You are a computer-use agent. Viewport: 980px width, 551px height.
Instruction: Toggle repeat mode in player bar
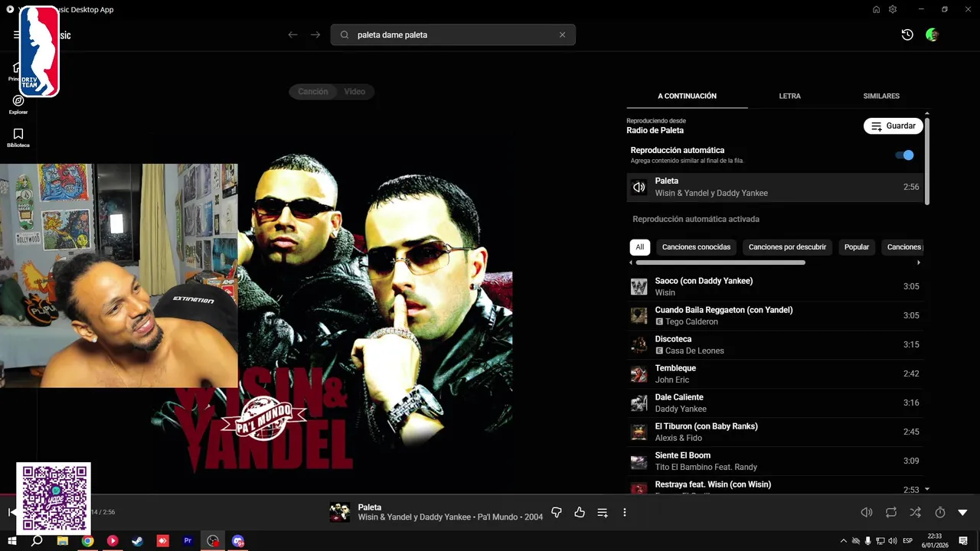click(x=891, y=512)
